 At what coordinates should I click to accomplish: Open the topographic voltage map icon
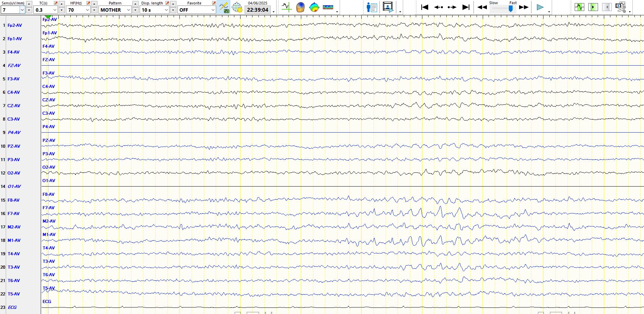[314, 7]
